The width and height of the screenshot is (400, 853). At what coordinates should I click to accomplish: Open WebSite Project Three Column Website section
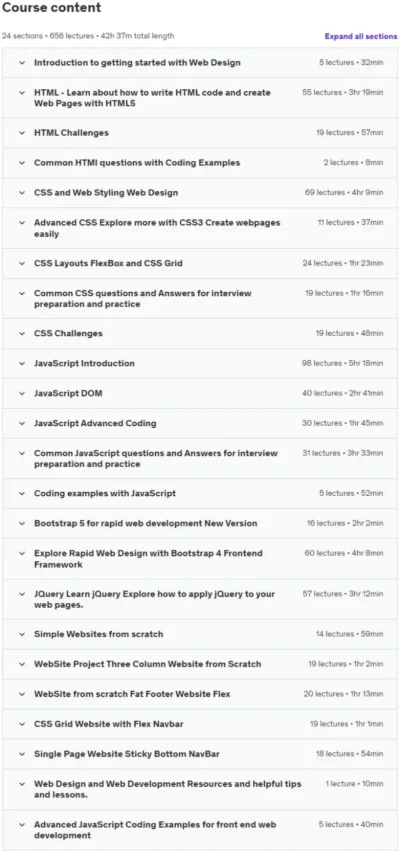[x=200, y=664]
